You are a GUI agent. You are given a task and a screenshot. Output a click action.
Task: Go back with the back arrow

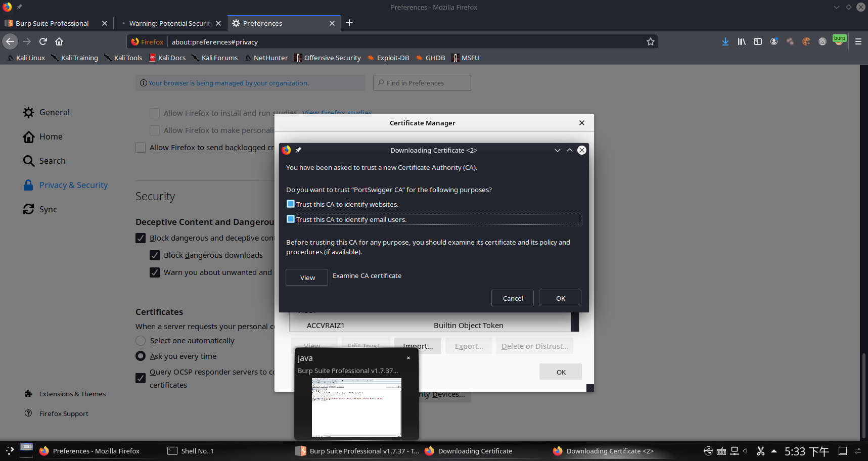click(10, 41)
